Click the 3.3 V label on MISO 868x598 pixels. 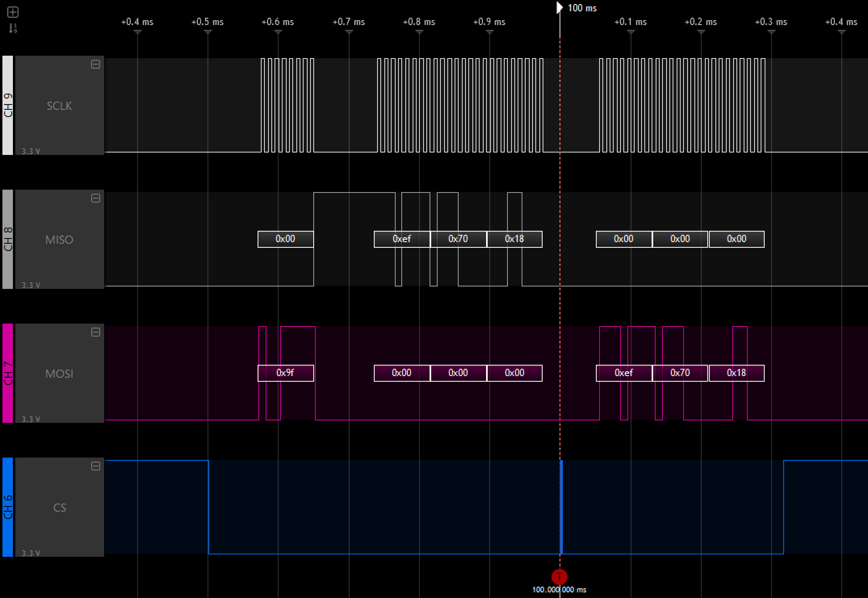(x=31, y=285)
